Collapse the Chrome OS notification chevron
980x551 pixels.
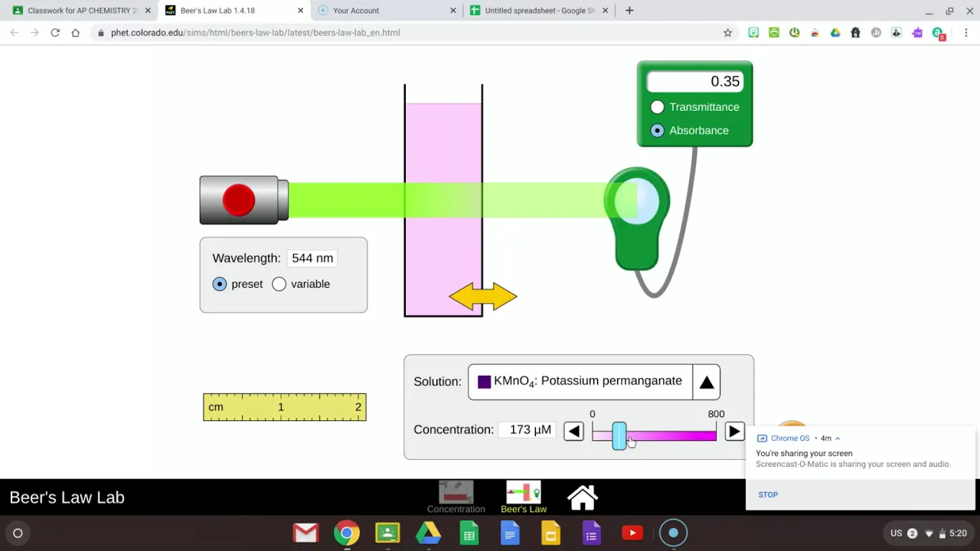838,439
